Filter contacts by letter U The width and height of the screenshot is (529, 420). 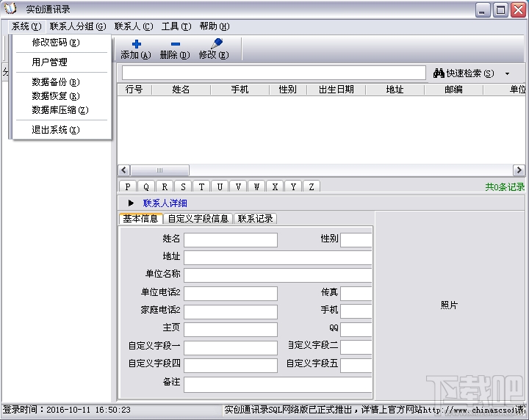220,187
